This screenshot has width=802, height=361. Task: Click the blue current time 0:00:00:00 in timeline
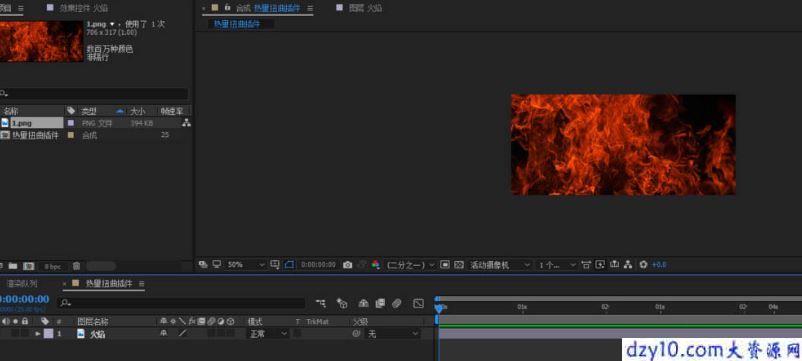point(24,299)
